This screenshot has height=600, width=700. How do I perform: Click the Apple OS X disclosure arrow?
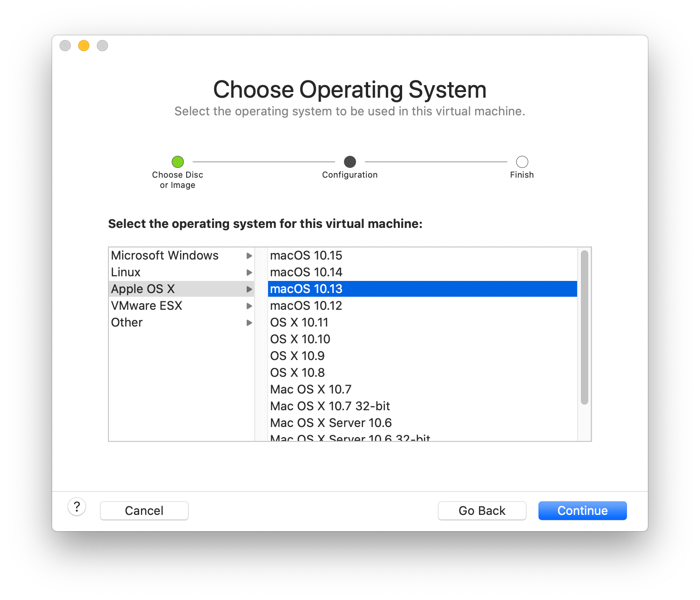tap(249, 289)
